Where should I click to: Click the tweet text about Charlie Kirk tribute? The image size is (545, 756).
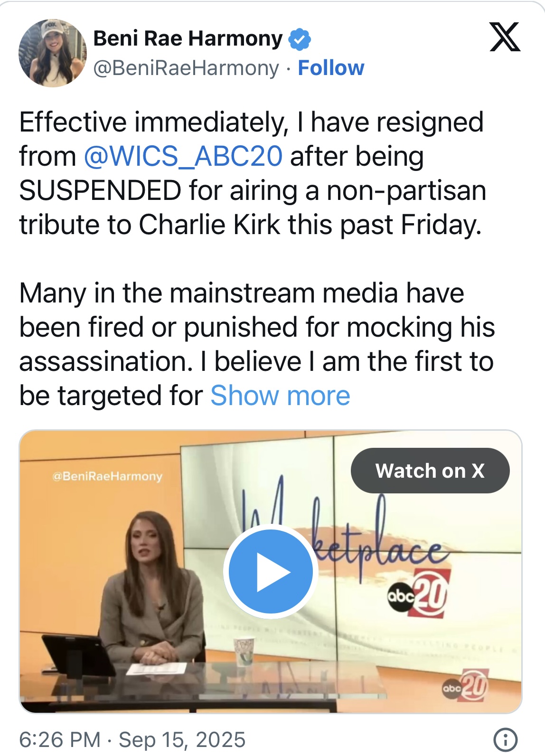[253, 173]
